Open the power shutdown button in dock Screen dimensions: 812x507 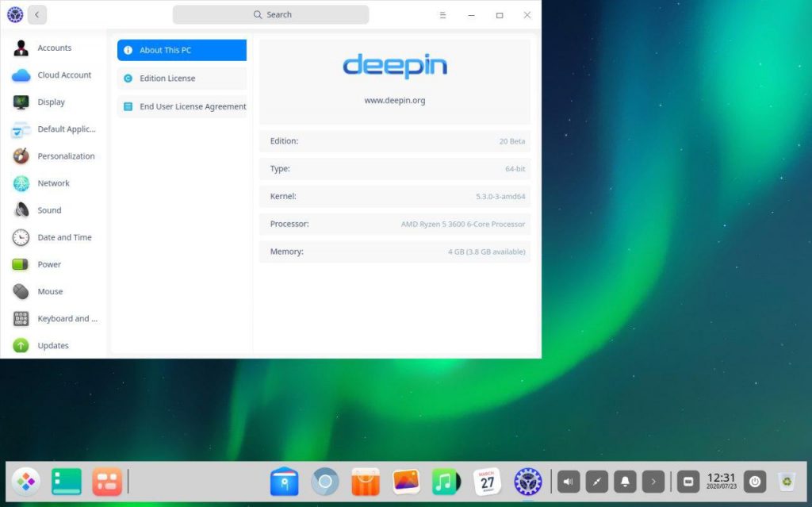click(755, 482)
